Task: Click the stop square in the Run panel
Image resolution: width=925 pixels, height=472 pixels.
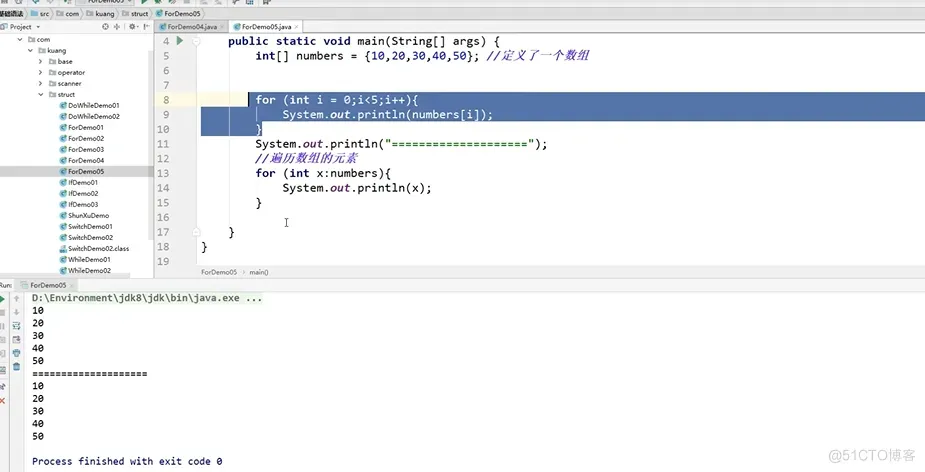Action: 2,313
